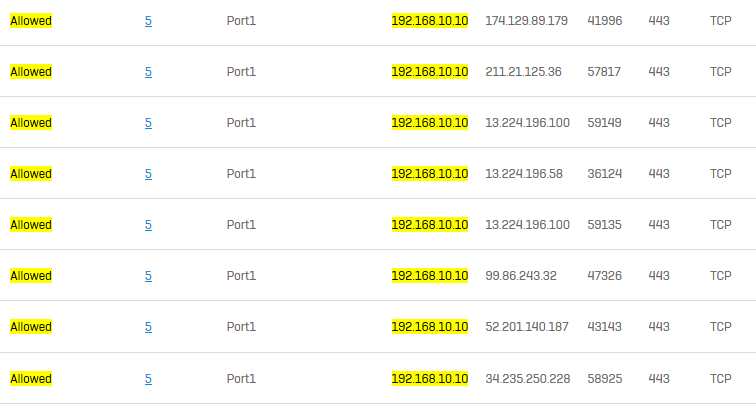Click Allowed status in 52.201.140.187 row
Image resolution: width=756 pixels, height=414 pixels.
pyautogui.click(x=31, y=327)
